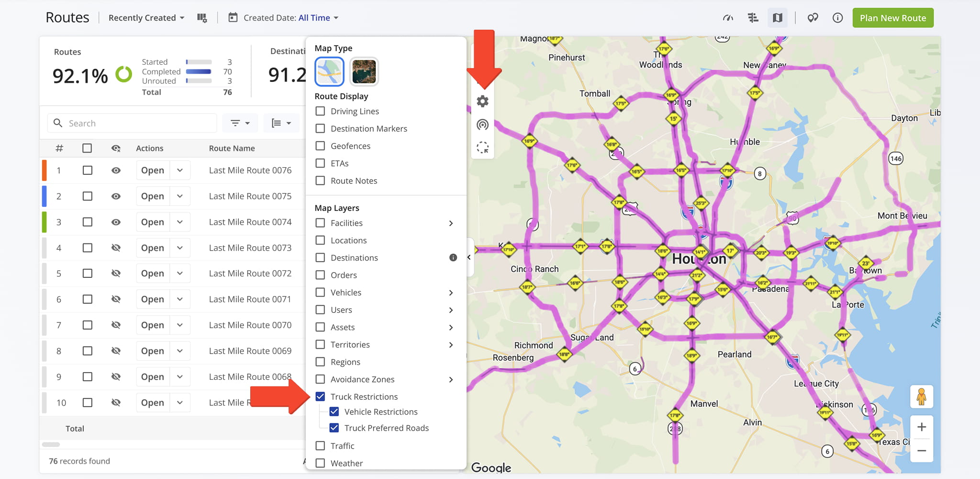Click the tracking signal icon on map
This screenshot has width=980, height=479.
tap(482, 125)
